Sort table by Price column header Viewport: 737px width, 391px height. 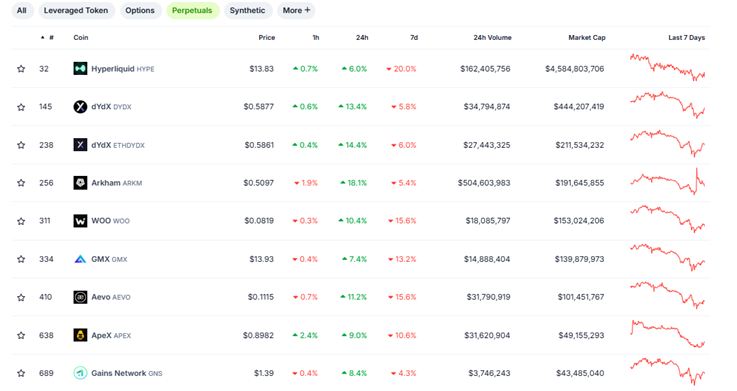click(x=267, y=38)
